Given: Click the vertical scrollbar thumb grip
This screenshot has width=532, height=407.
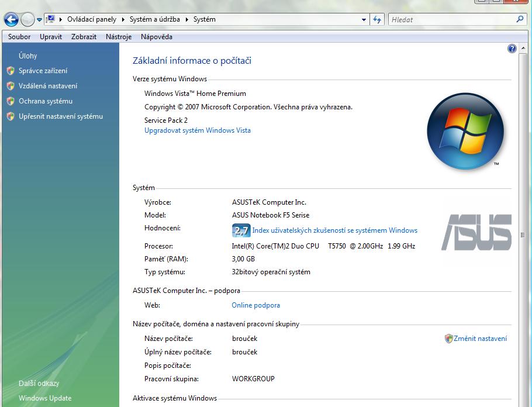Looking at the screenshot, I should (x=523, y=235).
